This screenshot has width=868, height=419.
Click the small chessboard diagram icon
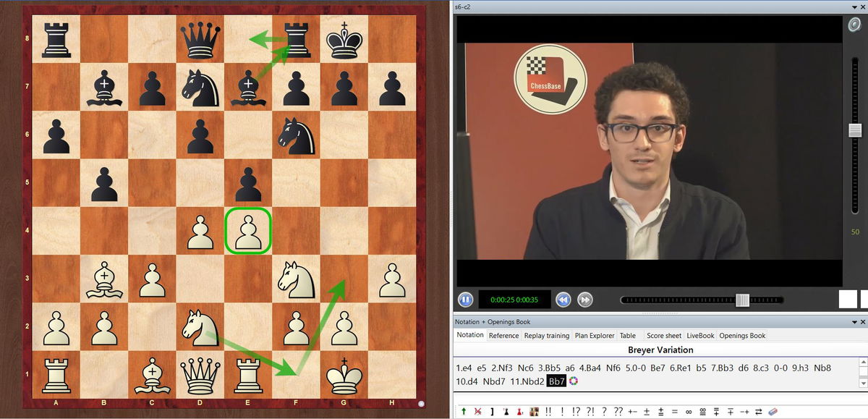coord(533,412)
